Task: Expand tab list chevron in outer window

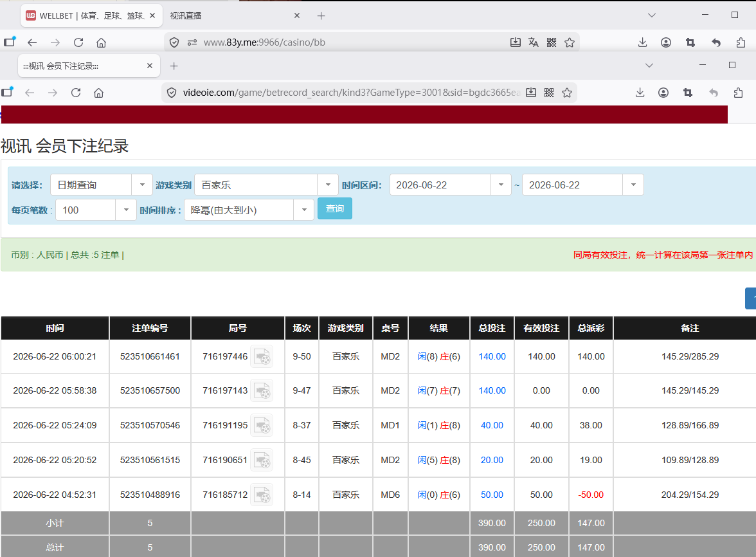Action: (652, 15)
